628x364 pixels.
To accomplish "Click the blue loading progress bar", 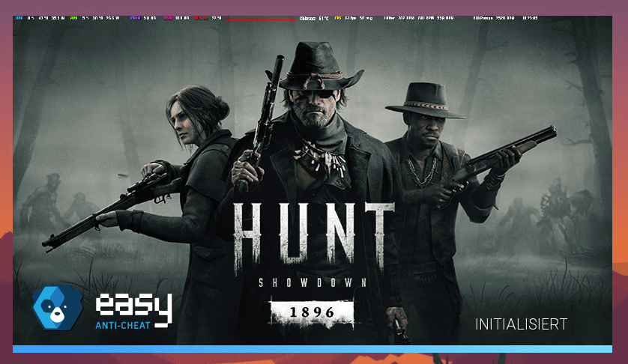I will 313,349.
